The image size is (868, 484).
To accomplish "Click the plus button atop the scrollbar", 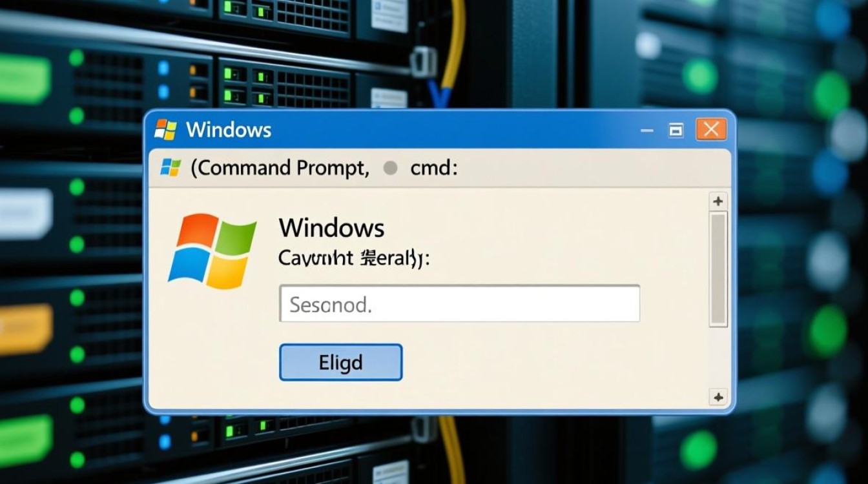I will point(718,201).
